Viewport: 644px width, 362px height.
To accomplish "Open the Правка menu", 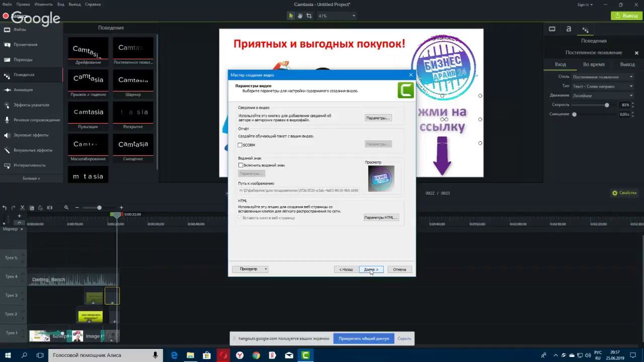I will [x=23, y=4].
